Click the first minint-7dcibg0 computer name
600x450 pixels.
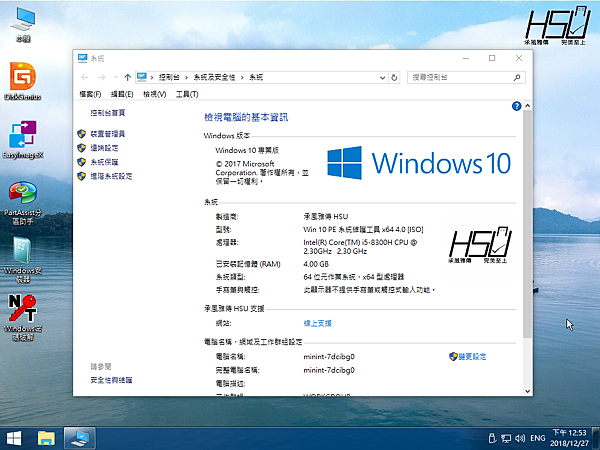pos(329,357)
